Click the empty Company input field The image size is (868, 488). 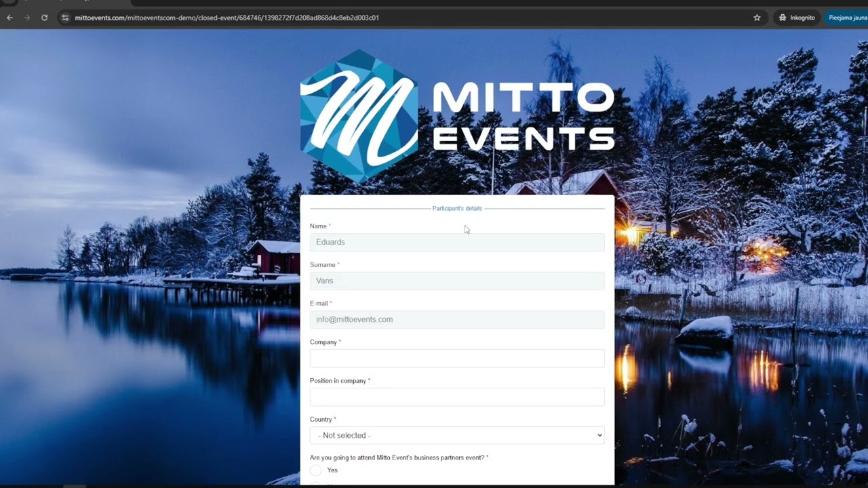coord(457,358)
